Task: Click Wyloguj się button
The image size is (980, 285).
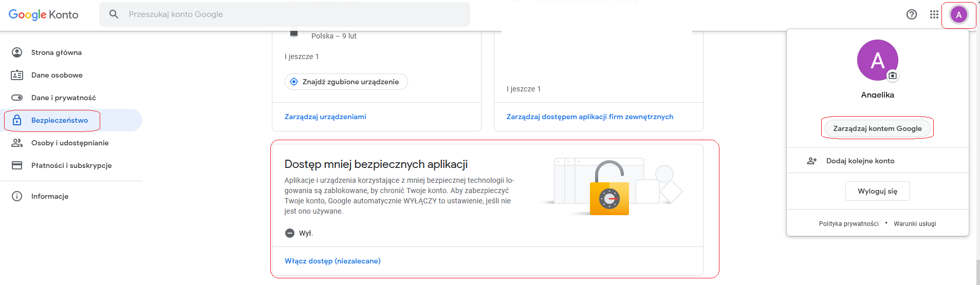Action: [877, 191]
